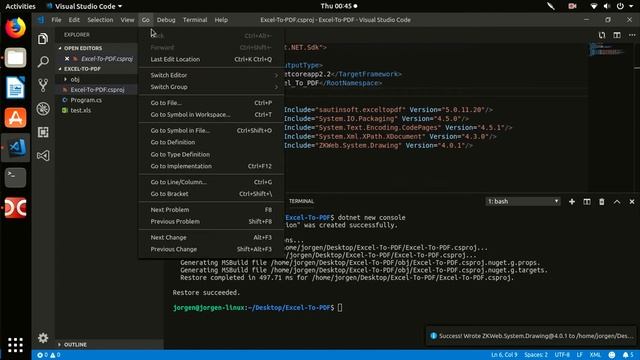Open Files from the Ubuntu dock
640x360 pixels.
[x=16, y=58]
